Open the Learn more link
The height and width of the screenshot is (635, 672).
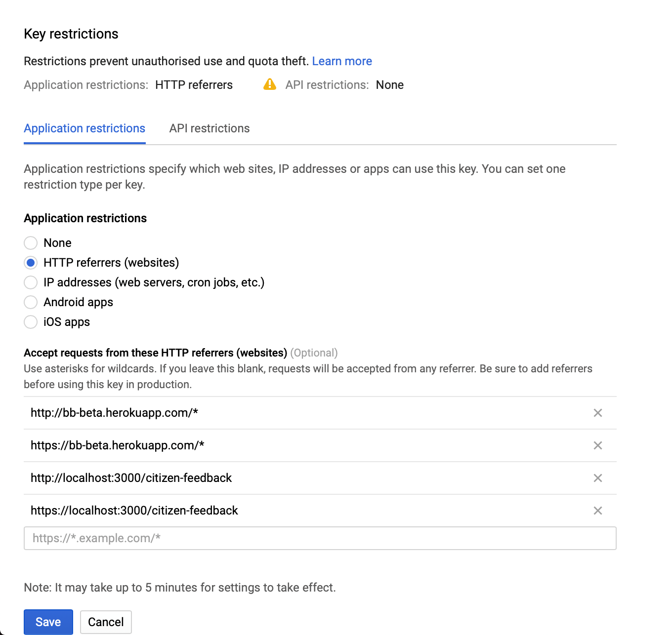click(342, 61)
